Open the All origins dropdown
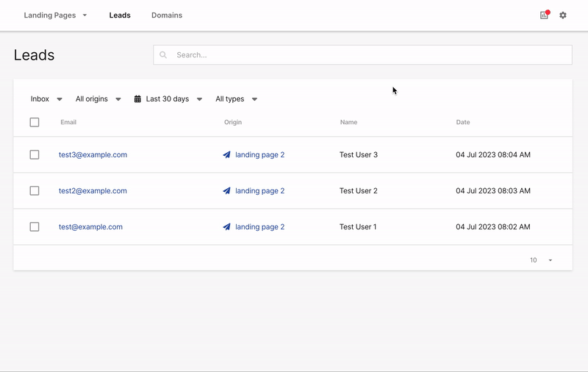Screen dimensions: 588x372 coord(98,99)
